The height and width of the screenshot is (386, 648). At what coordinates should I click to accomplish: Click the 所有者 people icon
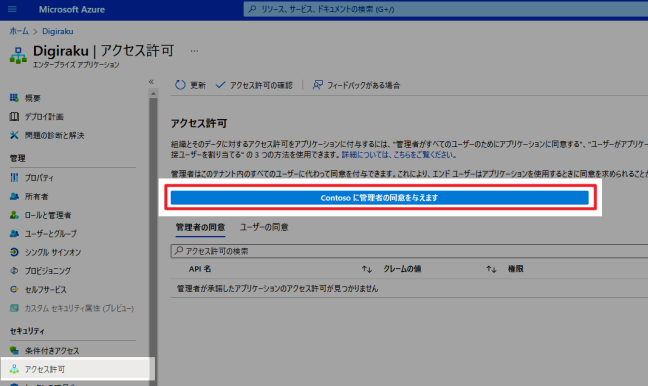coord(14,196)
